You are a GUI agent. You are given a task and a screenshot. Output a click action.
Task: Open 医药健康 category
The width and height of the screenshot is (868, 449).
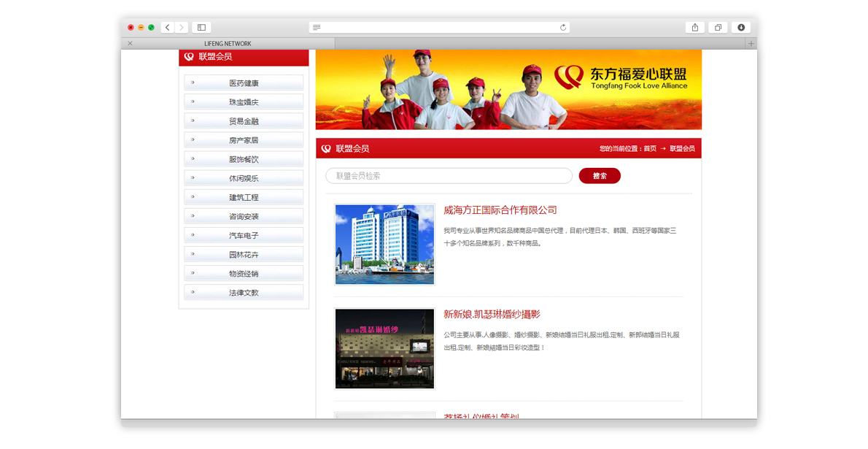pos(244,82)
